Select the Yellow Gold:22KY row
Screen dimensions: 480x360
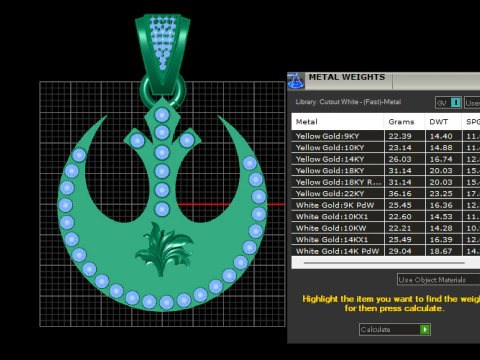click(x=386, y=193)
